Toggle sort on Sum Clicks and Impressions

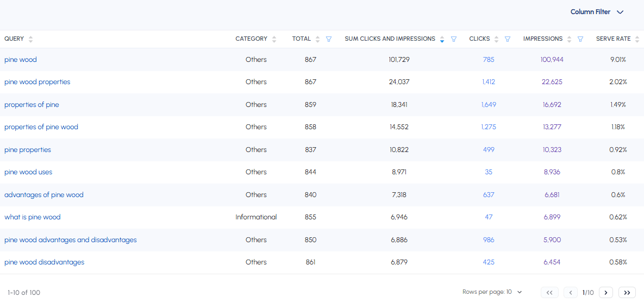click(442, 39)
